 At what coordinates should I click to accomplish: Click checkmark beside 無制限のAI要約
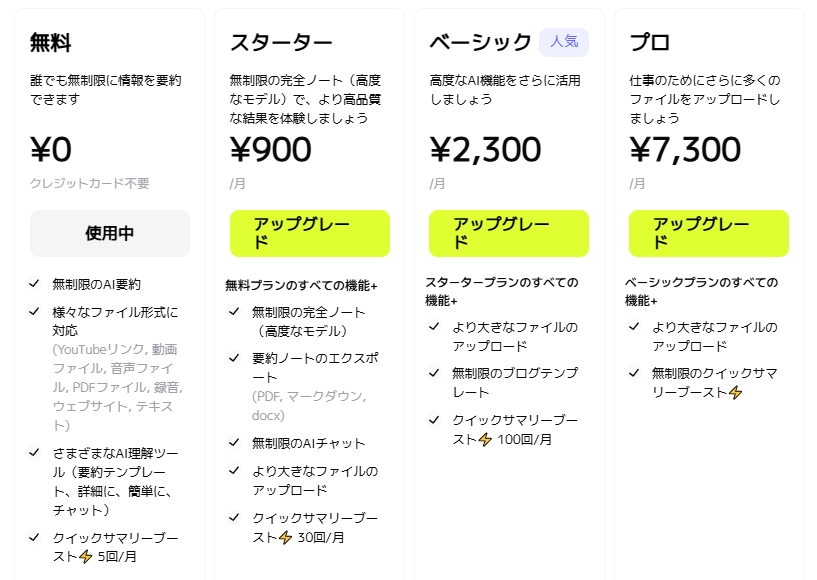pos(35,284)
